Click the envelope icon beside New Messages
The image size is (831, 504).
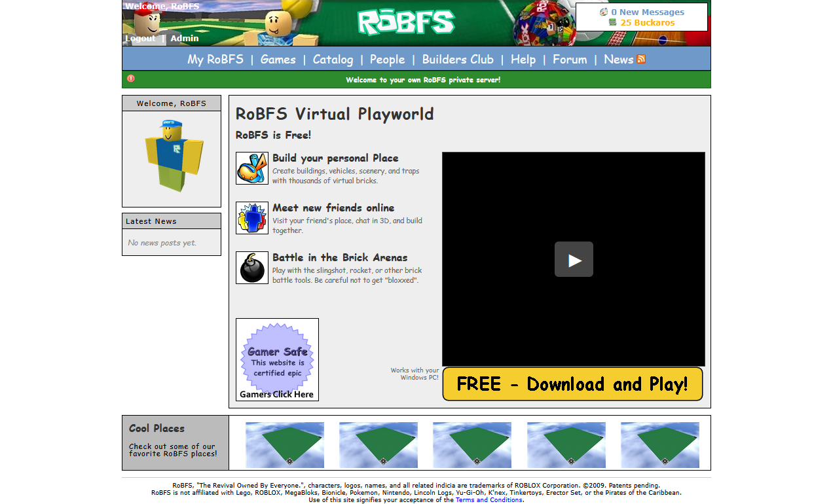602,12
